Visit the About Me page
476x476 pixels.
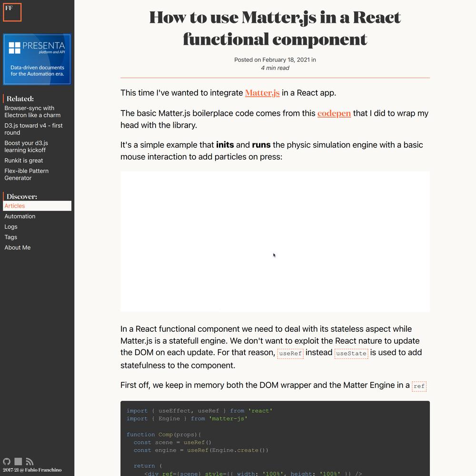pyautogui.click(x=18, y=248)
